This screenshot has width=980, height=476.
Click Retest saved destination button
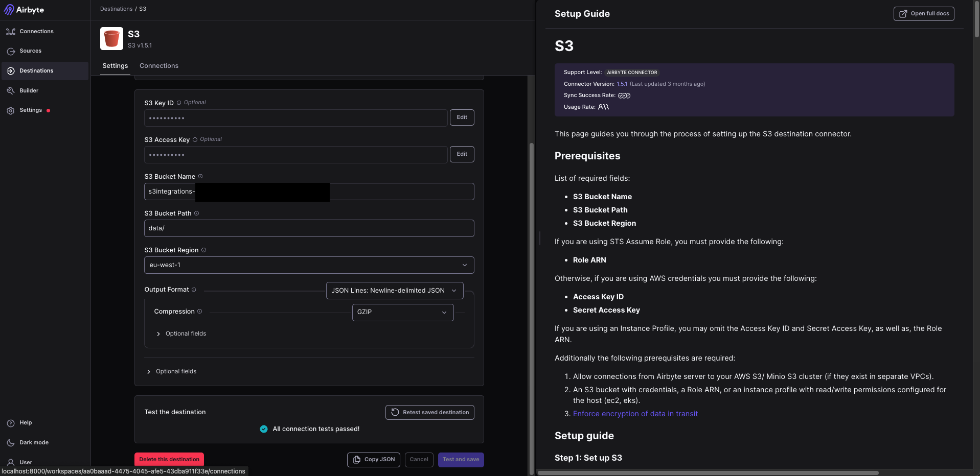(429, 412)
